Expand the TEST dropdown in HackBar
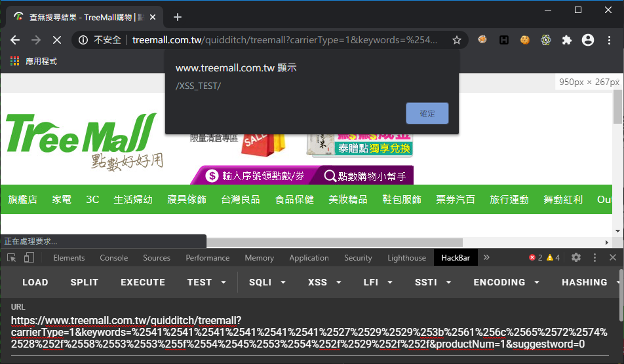The image size is (624, 364). [206, 282]
